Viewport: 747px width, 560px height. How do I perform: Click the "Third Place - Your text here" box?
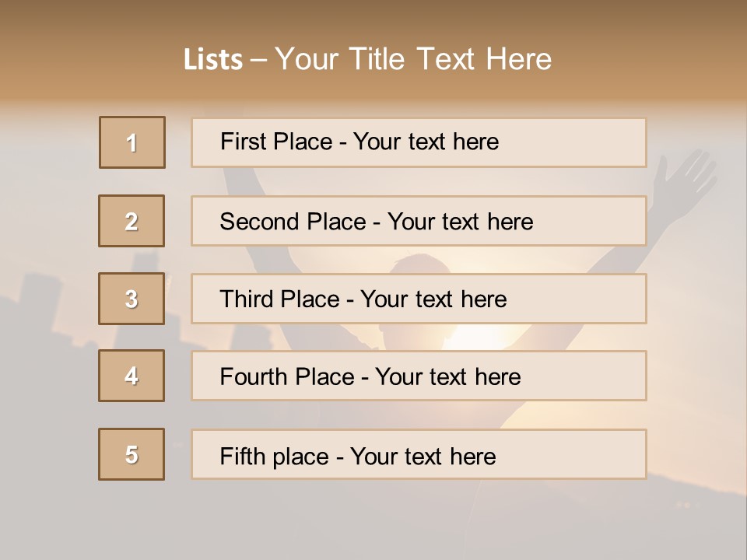point(419,299)
